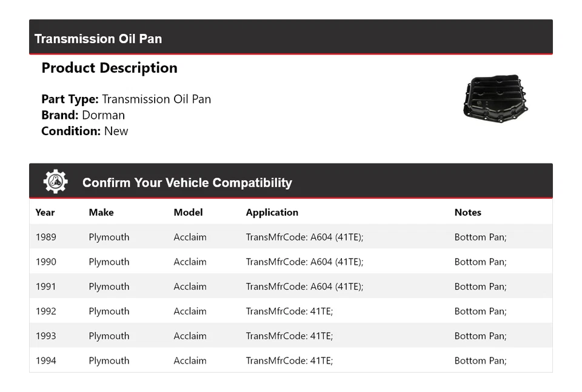This screenshot has width=582, height=392.
Task: Click the Model column header
Action: click(x=188, y=213)
